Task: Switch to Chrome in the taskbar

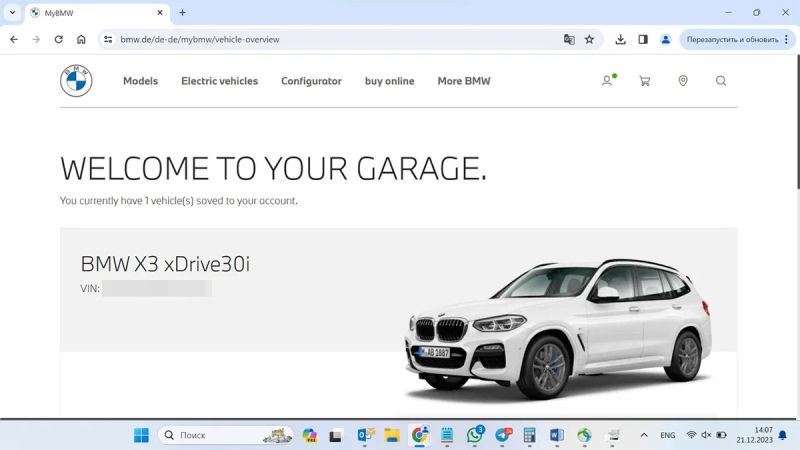Action: point(419,435)
